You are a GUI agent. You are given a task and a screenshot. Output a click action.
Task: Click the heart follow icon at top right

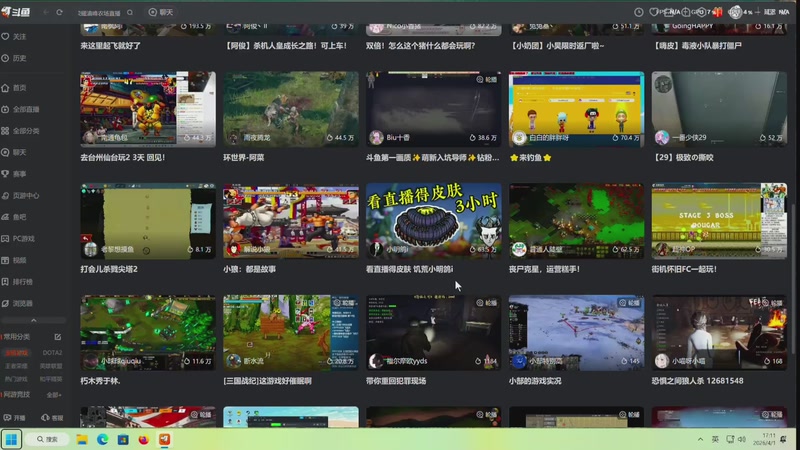coord(654,12)
